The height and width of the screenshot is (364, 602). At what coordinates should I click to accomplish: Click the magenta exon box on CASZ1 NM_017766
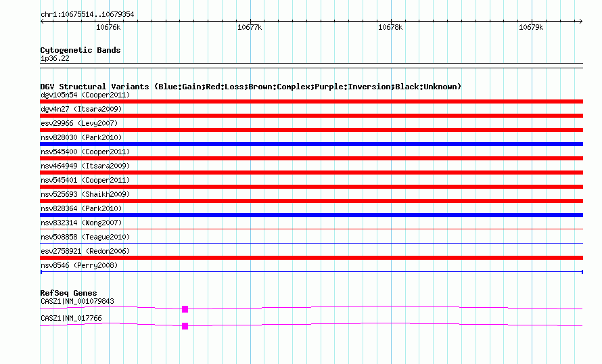pos(185,326)
